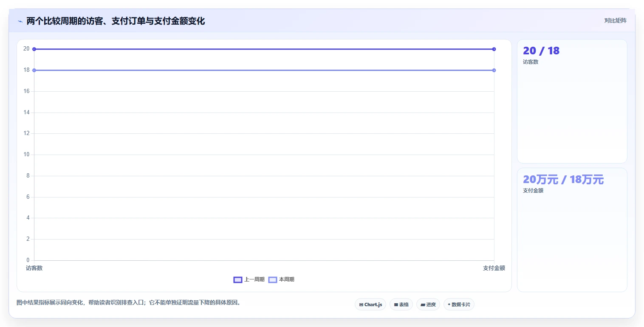The height and width of the screenshot is (327, 644).
Task: Select the 数据卡片 chip
Action: pyautogui.click(x=459, y=304)
